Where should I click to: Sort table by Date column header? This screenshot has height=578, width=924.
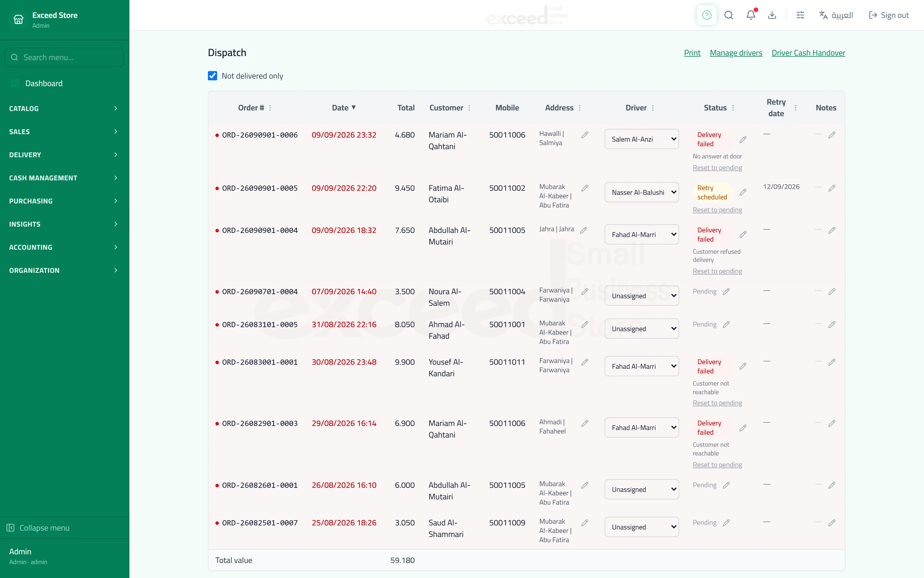coord(344,108)
